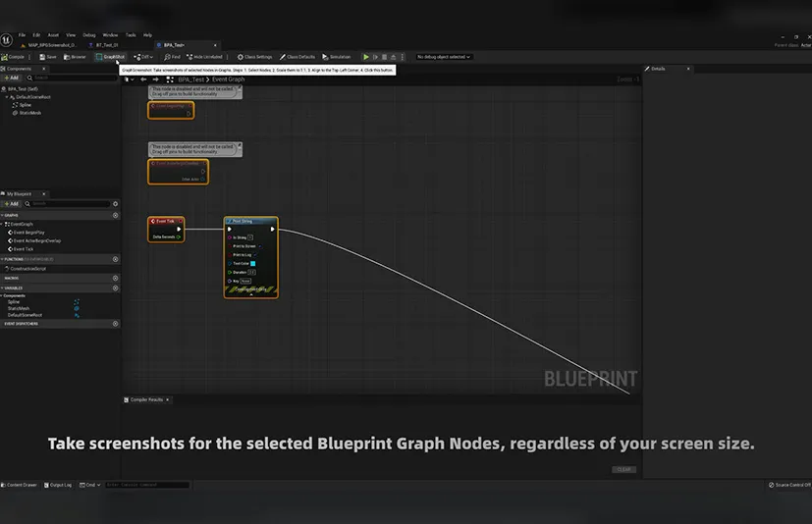Open Class Defaults
812x524 pixels.
(x=298, y=57)
